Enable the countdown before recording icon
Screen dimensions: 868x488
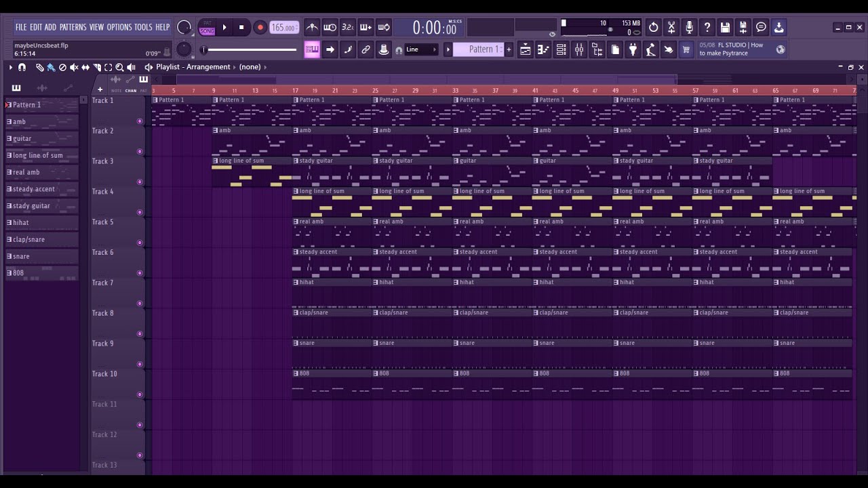tap(348, 27)
